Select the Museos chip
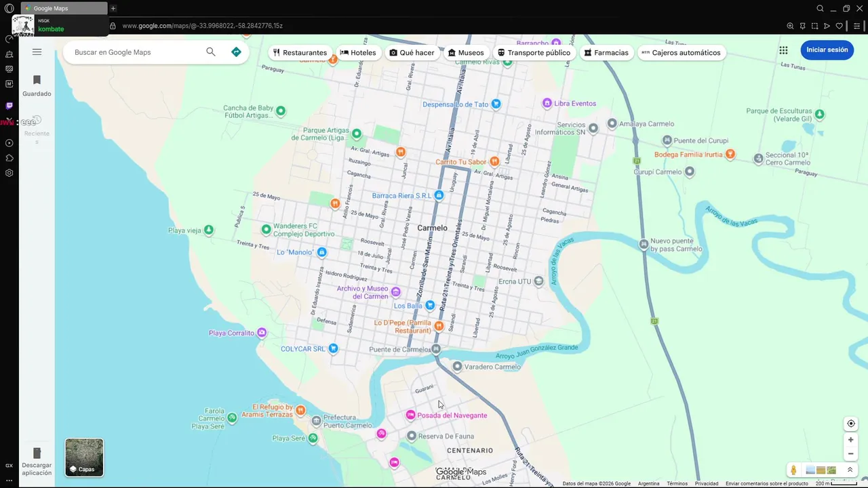The width and height of the screenshot is (868, 488). coord(466,53)
